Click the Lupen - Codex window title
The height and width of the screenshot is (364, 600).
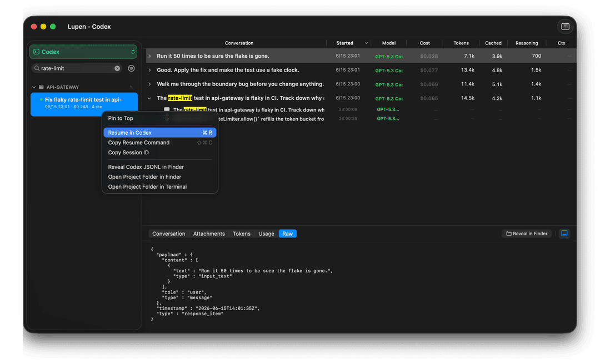pos(89,27)
